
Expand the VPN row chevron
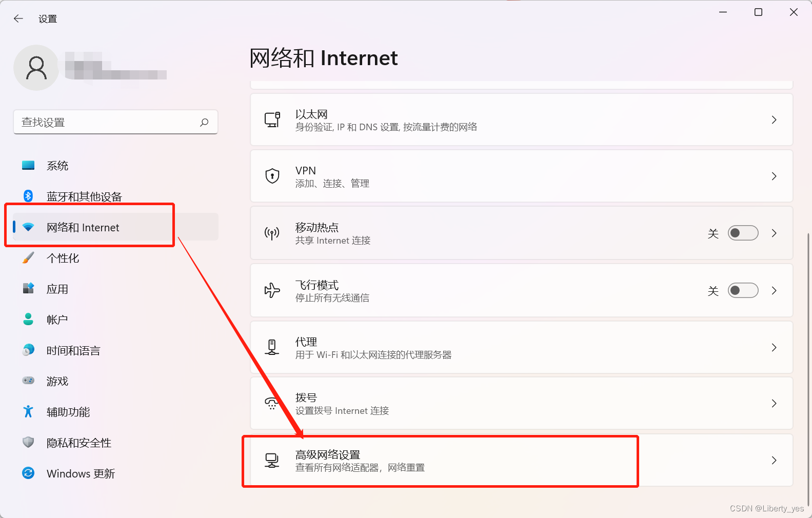(x=774, y=176)
